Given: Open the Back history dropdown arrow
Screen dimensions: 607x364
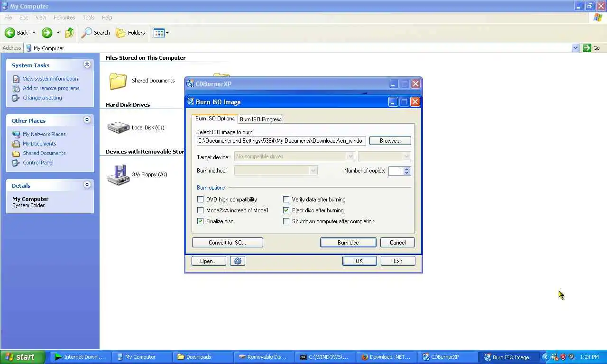Looking at the screenshot, I should pyautogui.click(x=34, y=33).
